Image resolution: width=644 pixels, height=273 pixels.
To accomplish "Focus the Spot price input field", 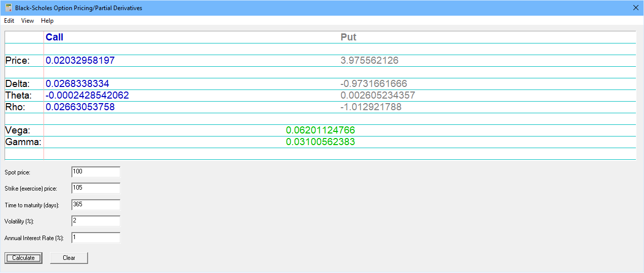I will click(96, 172).
